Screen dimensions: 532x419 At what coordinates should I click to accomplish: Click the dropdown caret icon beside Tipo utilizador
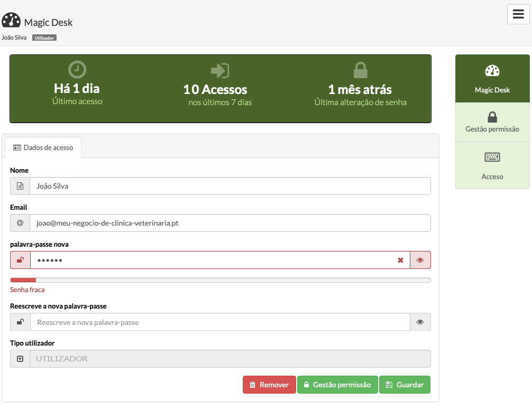coord(20,359)
